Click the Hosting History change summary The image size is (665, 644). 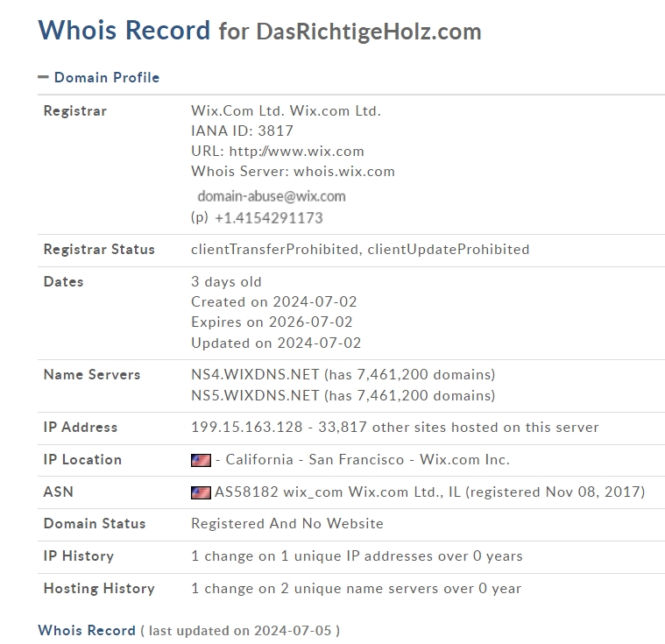click(356, 589)
